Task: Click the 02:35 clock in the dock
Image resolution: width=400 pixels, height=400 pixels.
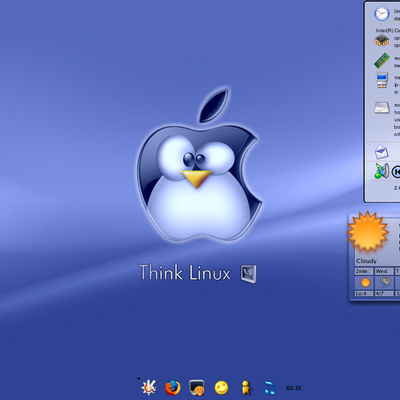Action: coord(293,388)
